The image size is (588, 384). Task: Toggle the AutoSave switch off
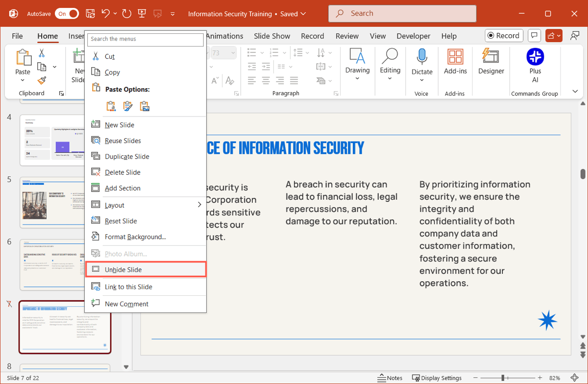point(67,14)
